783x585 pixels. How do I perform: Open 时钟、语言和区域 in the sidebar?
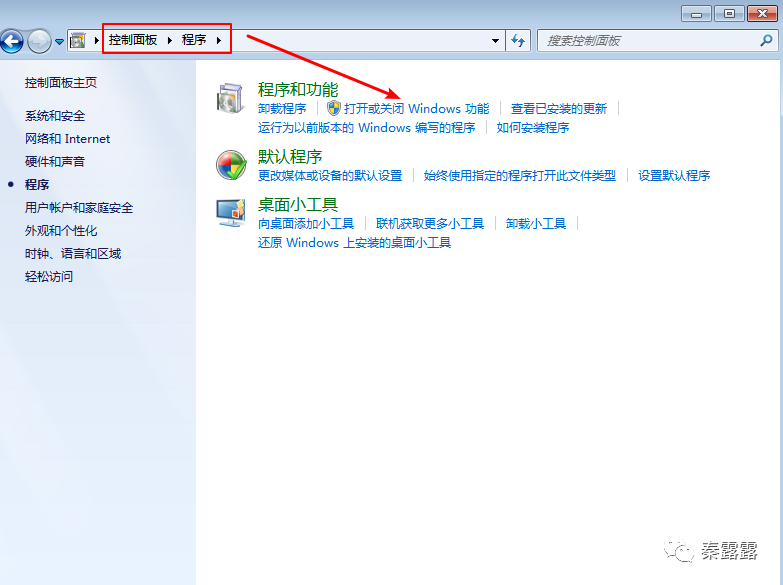pyautogui.click(x=73, y=254)
